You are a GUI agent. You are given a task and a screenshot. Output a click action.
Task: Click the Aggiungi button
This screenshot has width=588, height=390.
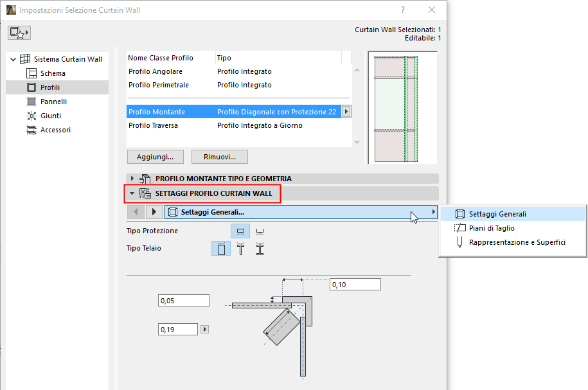pyautogui.click(x=155, y=156)
